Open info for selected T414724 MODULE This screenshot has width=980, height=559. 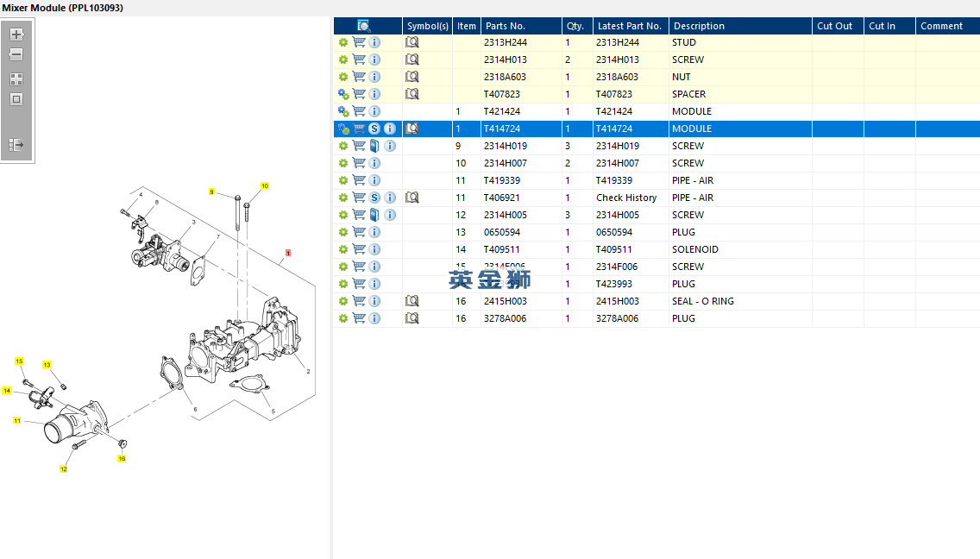[x=390, y=129]
